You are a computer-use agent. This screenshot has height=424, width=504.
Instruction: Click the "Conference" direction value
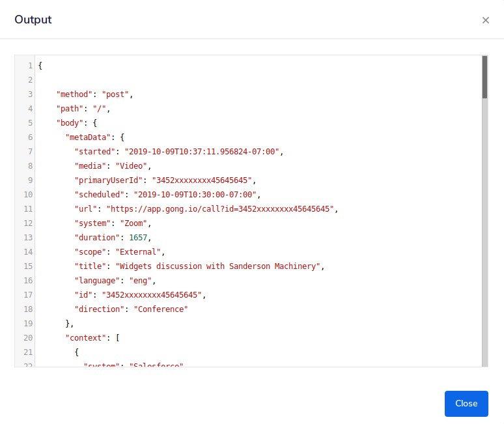[x=161, y=309]
